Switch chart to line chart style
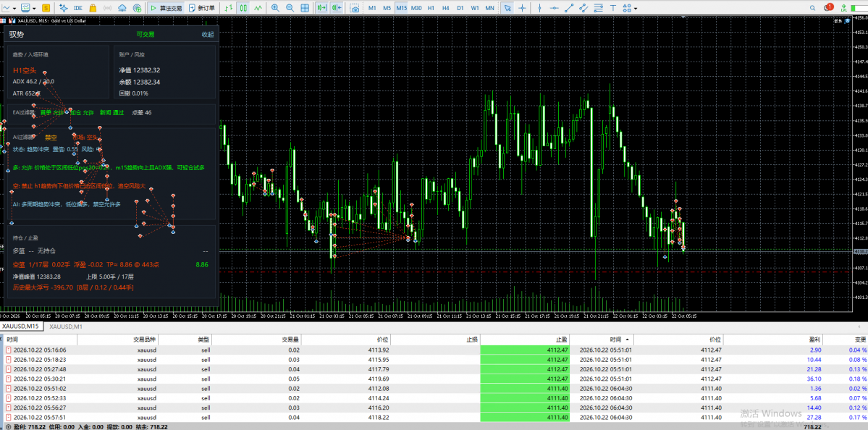The image size is (868, 430). coord(258,8)
